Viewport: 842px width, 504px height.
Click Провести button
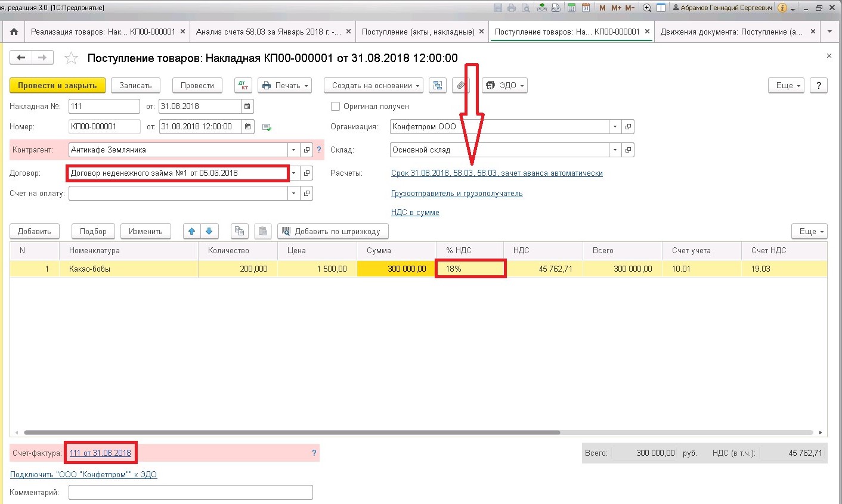197,85
